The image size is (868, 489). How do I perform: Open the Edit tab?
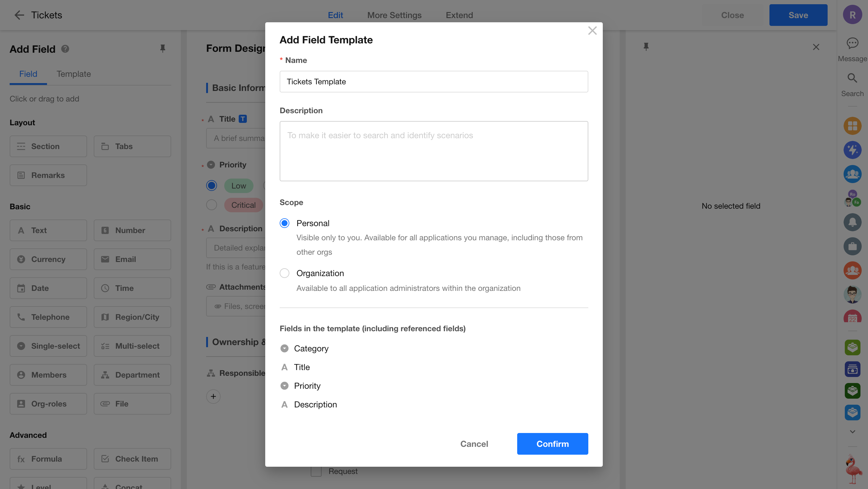tap(335, 15)
